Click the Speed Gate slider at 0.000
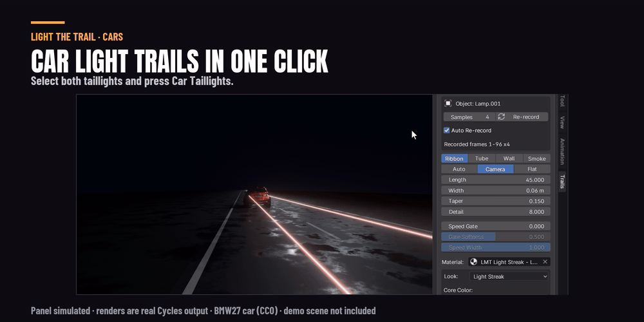Image resolution: width=644 pixels, height=322 pixels. pos(496,226)
